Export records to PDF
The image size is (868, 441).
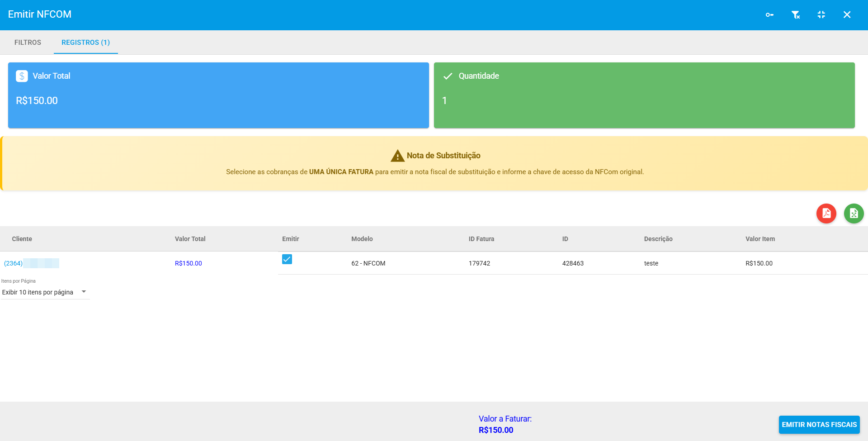(826, 213)
